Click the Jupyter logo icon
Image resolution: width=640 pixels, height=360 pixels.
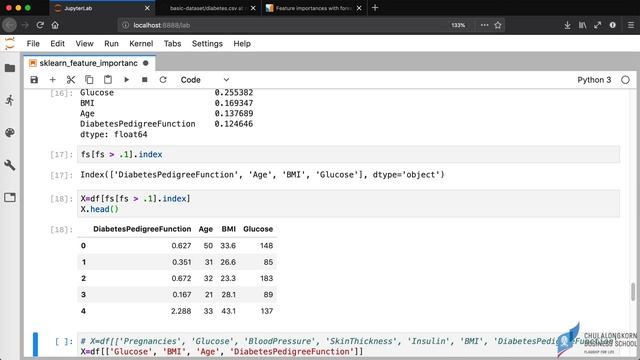coord(10,43)
